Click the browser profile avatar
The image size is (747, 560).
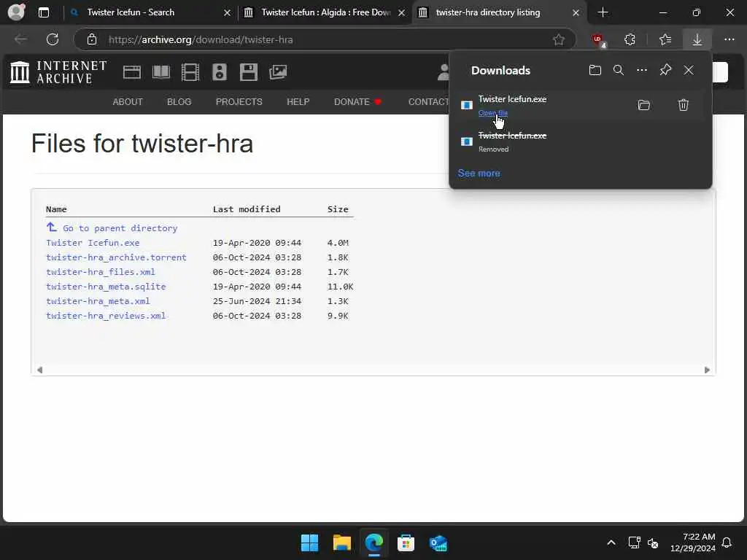click(17, 12)
